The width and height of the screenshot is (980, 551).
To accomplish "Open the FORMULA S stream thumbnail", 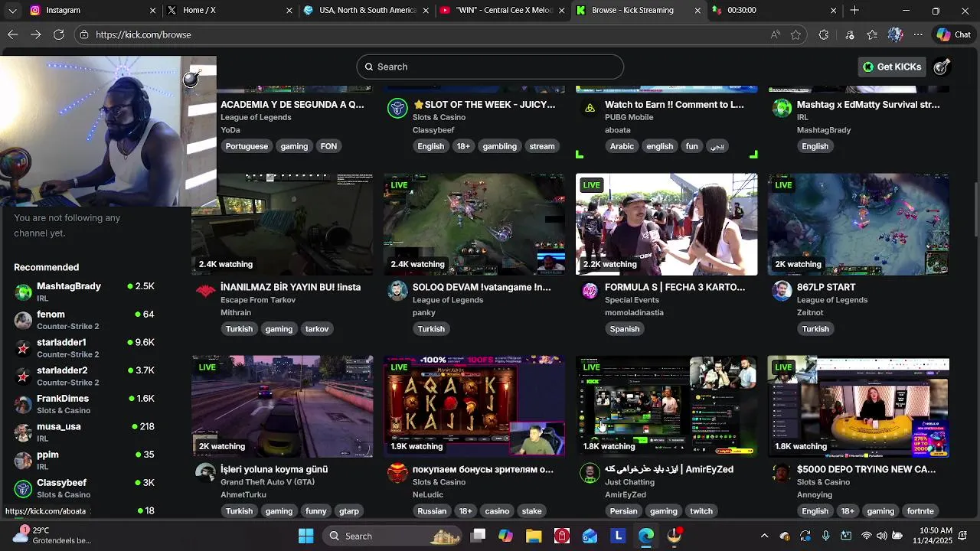I will pyautogui.click(x=667, y=224).
